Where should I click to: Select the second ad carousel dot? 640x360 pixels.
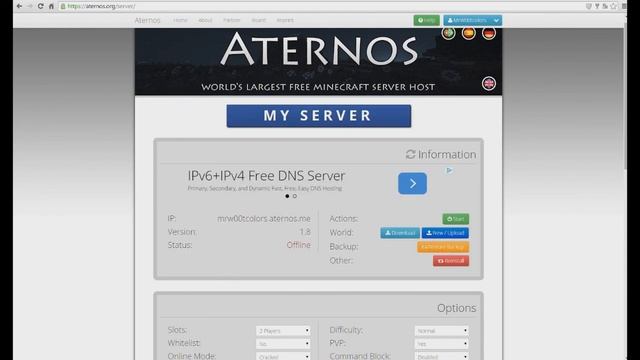tap(295, 196)
